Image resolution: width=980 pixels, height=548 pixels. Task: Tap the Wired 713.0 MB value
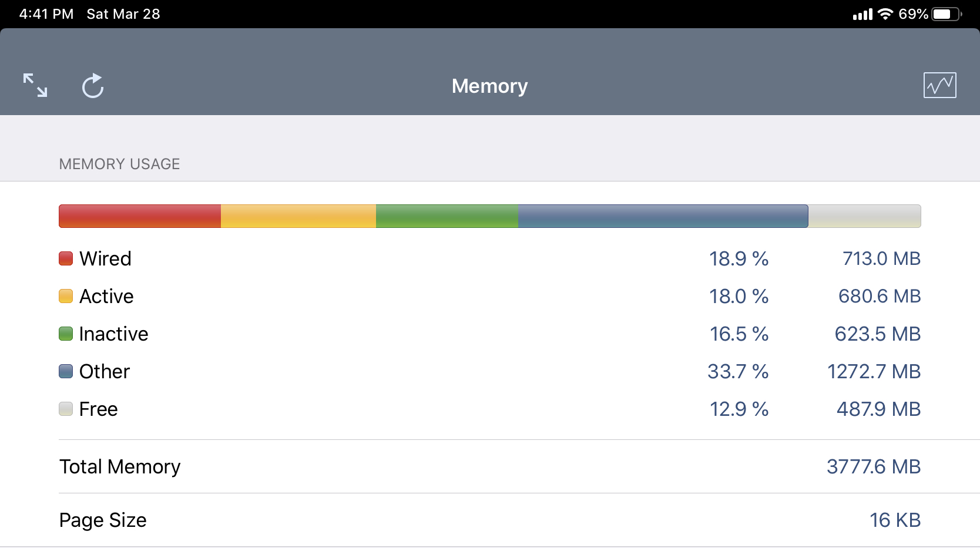coord(881,258)
